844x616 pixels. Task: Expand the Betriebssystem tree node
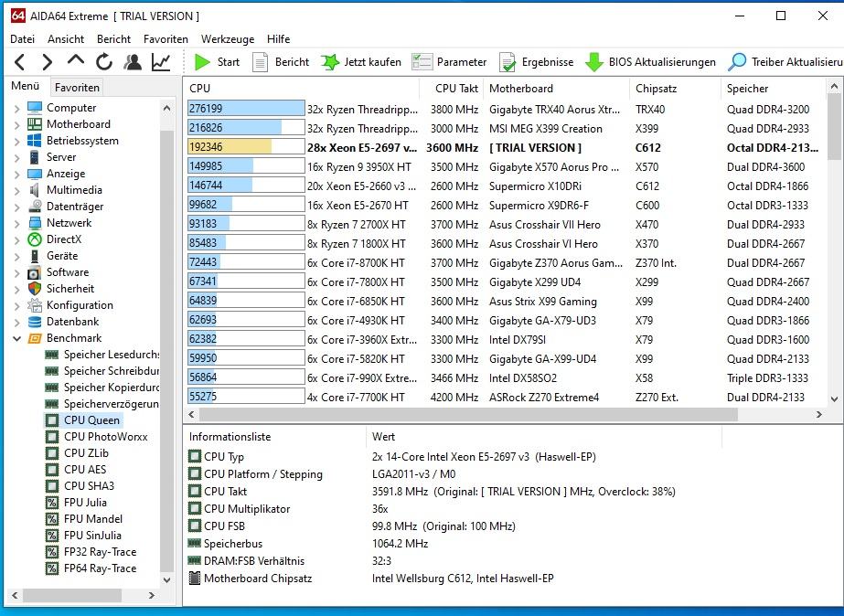pos(16,141)
